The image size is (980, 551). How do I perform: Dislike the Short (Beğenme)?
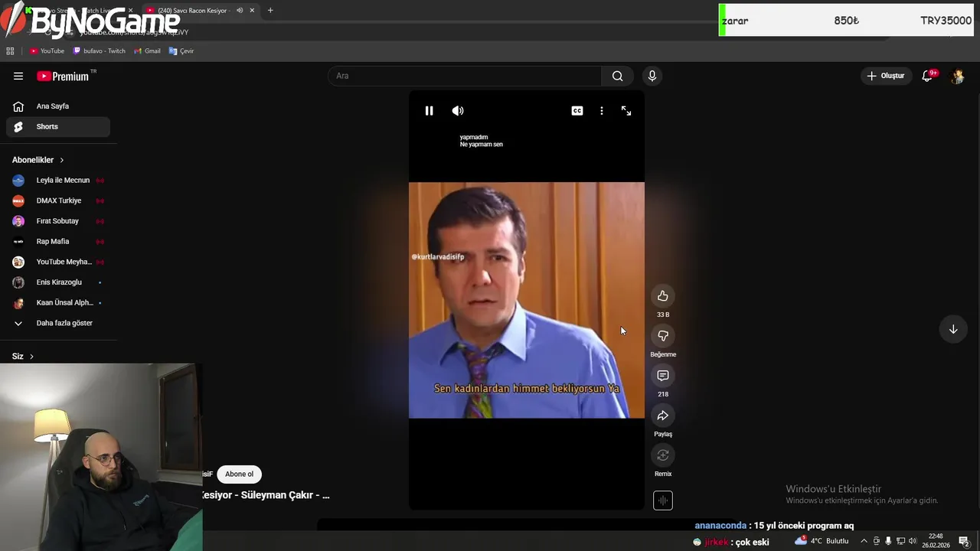pos(663,336)
